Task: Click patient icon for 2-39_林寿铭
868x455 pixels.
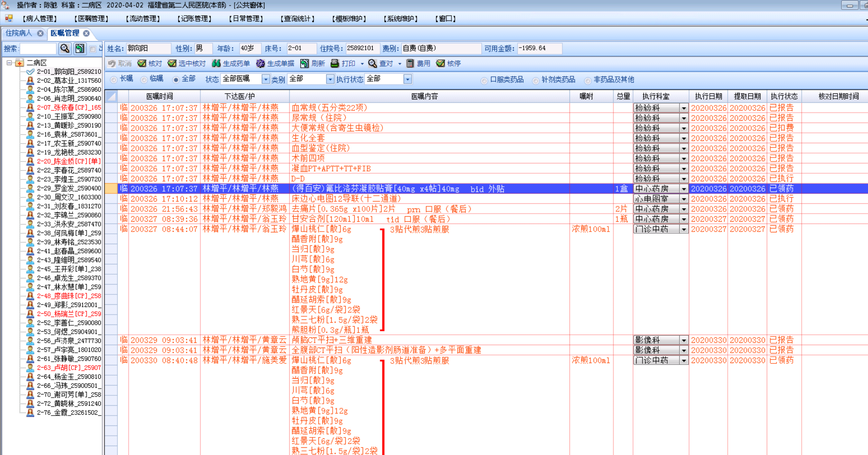Action: click(30, 242)
